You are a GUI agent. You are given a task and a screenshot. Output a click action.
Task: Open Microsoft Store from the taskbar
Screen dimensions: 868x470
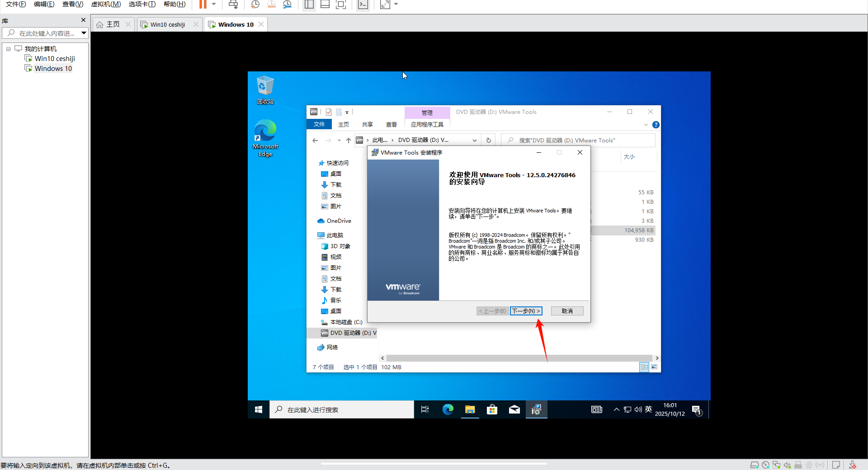(492, 409)
